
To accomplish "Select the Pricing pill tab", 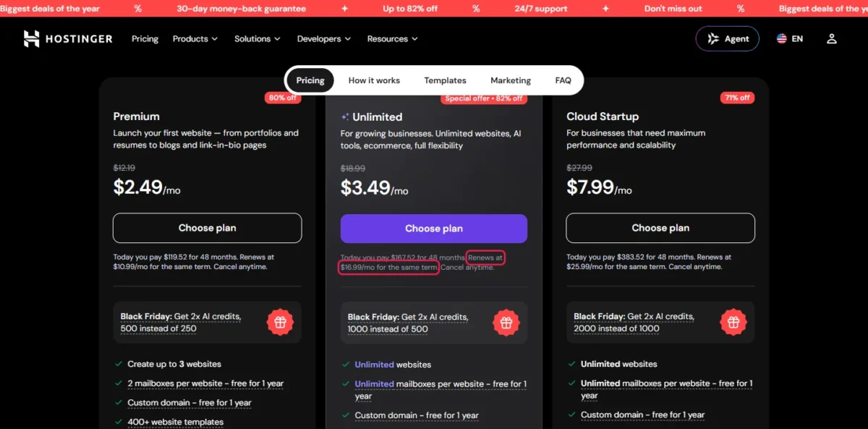I will click(310, 80).
